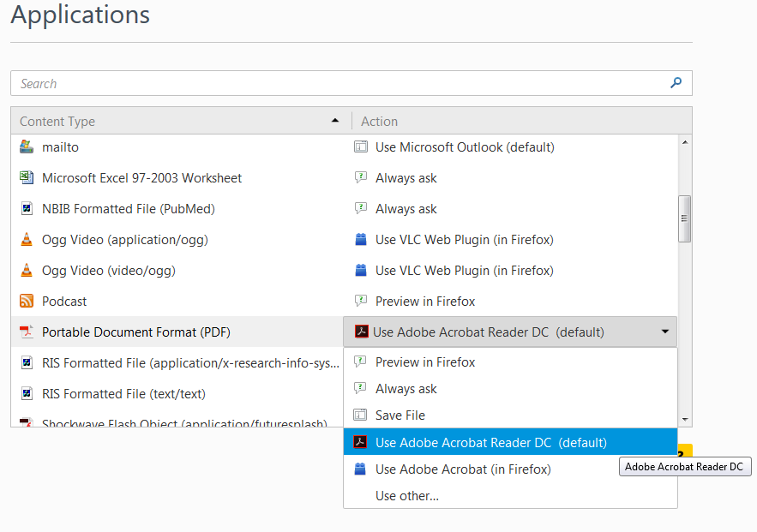Screen dimensions: 757x532
Task: Click the search magnifier icon
Action: pos(676,83)
